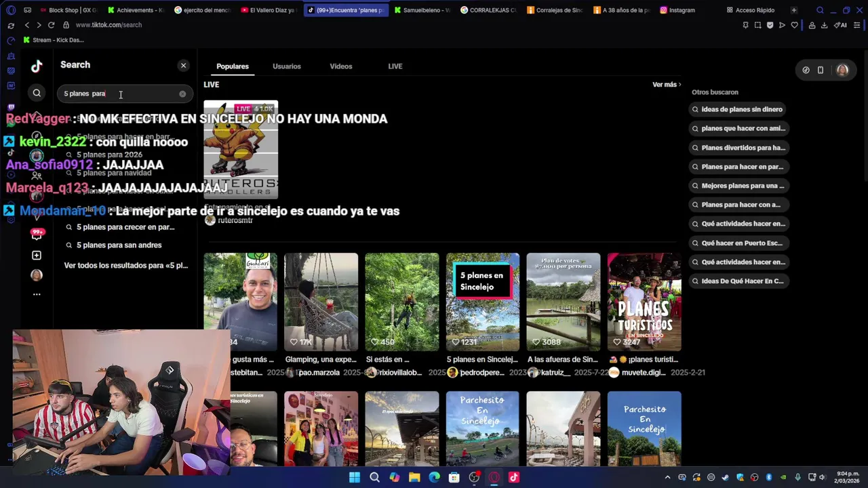Open 'Planes Turísticos' video by muvete.digi
This screenshot has height=488, width=868.
[x=644, y=302]
